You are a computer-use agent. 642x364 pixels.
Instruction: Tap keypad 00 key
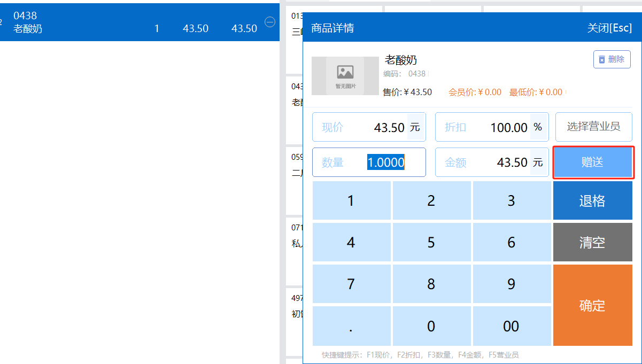point(512,326)
